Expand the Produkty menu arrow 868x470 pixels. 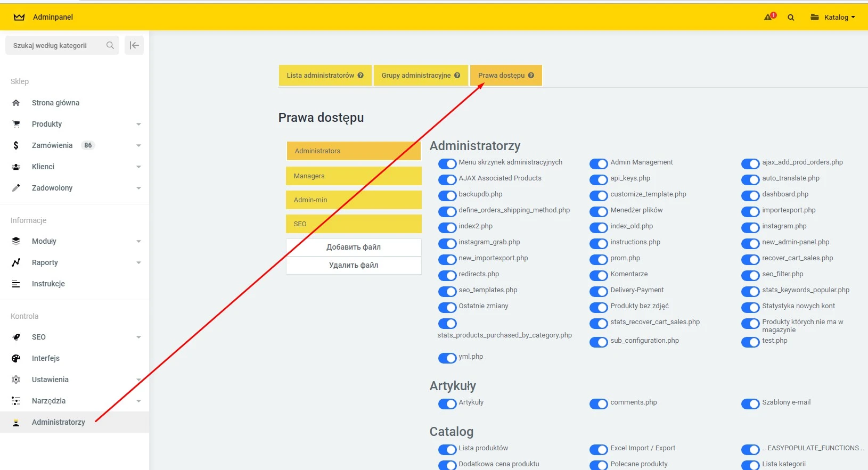click(x=138, y=124)
